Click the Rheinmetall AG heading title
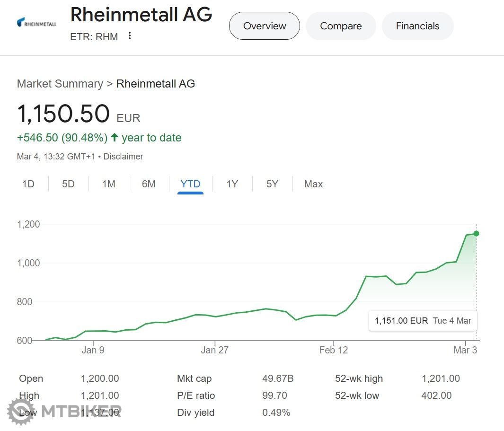The height and width of the screenshot is (431, 504). (x=141, y=15)
